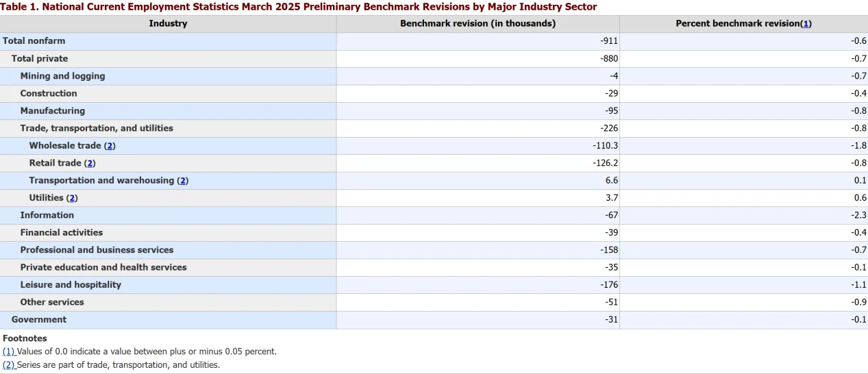Click the 'Information' row label
This screenshot has width=868, height=374.
(47, 215)
